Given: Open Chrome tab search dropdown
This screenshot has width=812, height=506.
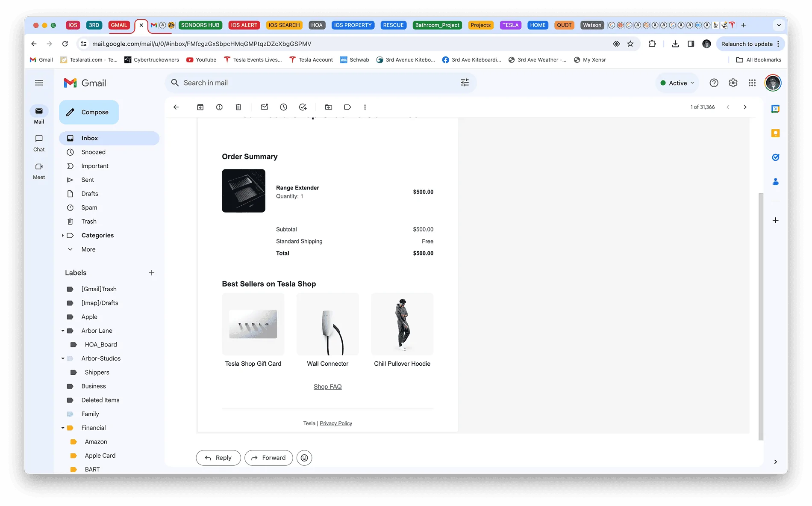Looking at the screenshot, I should 779,25.
